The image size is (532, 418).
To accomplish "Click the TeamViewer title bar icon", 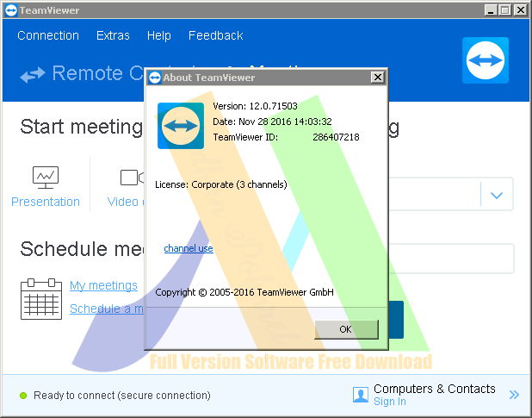I will pyautogui.click(x=11, y=10).
